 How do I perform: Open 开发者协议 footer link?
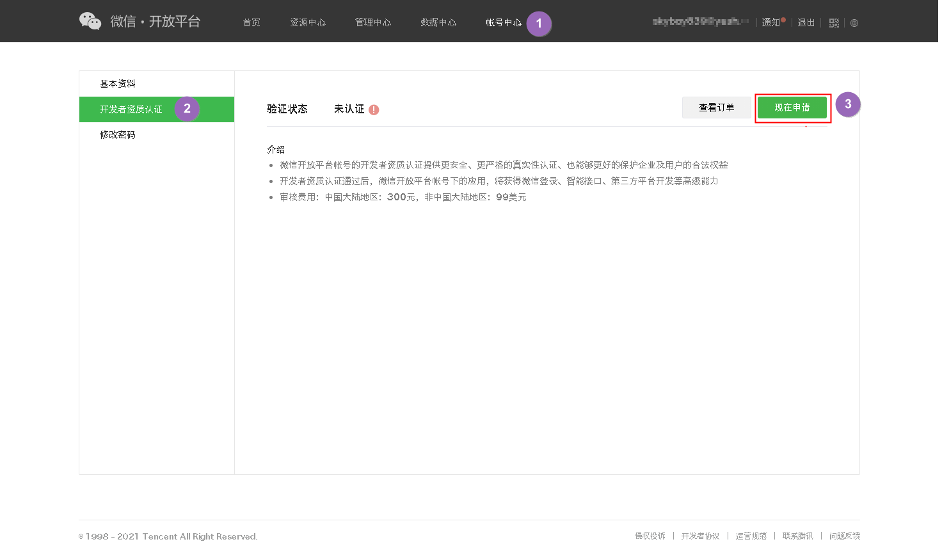point(700,536)
